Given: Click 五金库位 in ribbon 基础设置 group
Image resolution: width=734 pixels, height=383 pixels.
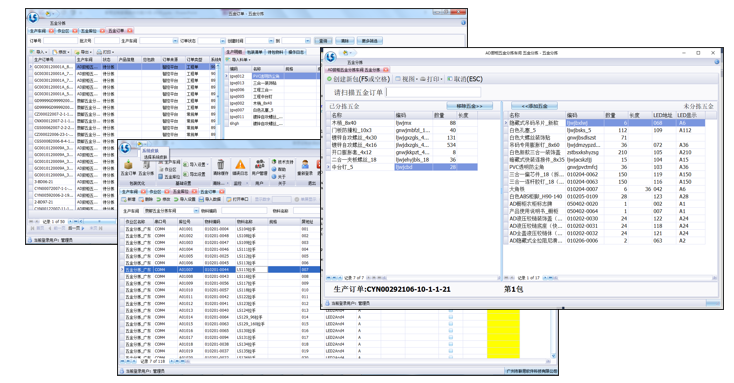Looking at the screenshot, I should tap(169, 177).
